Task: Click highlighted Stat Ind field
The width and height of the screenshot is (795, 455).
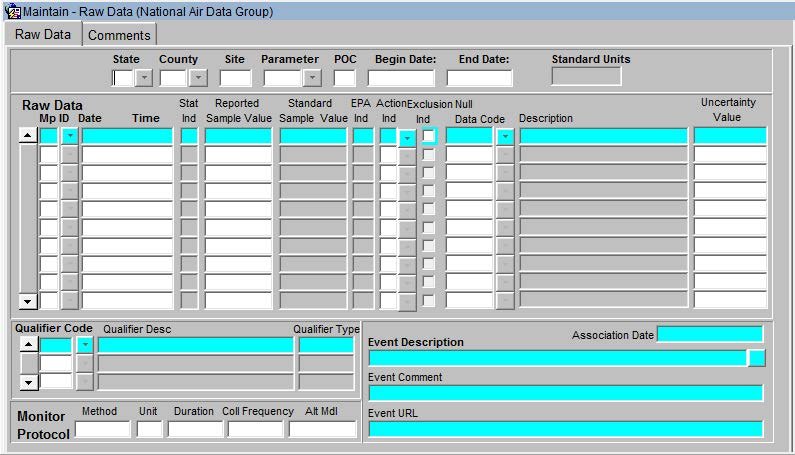Action: coord(189,136)
